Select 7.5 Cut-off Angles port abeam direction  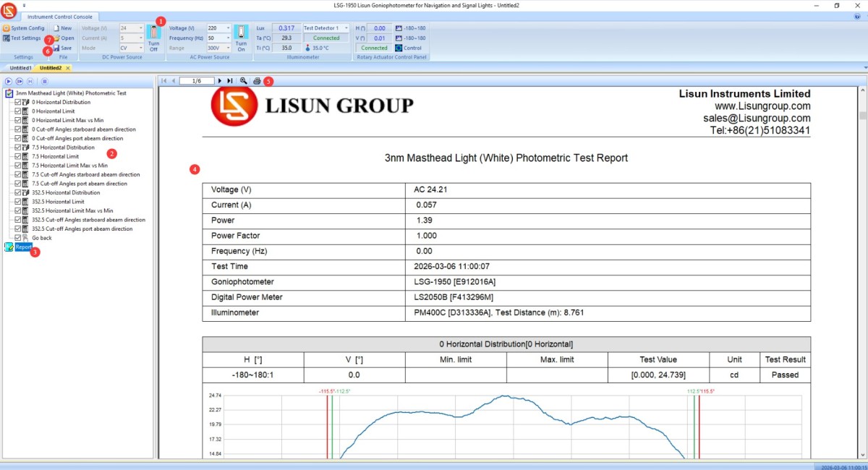tap(80, 184)
